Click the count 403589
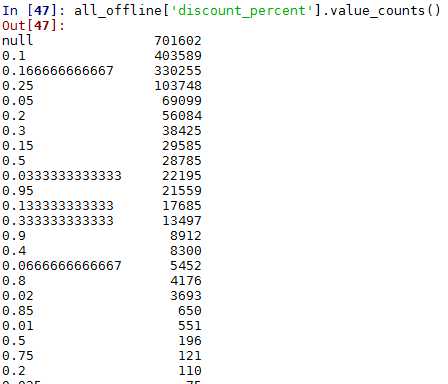 (x=178, y=56)
